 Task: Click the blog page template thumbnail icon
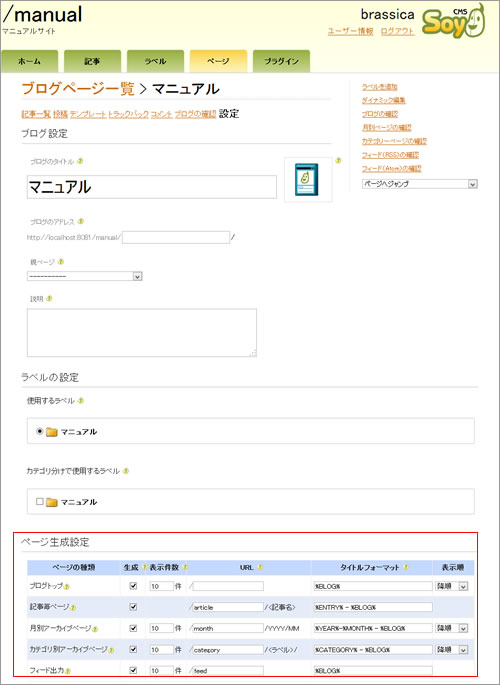click(307, 180)
